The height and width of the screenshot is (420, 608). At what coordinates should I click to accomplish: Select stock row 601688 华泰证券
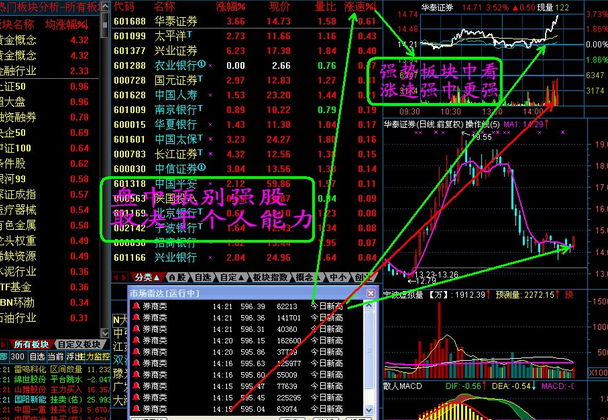(245, 21)
